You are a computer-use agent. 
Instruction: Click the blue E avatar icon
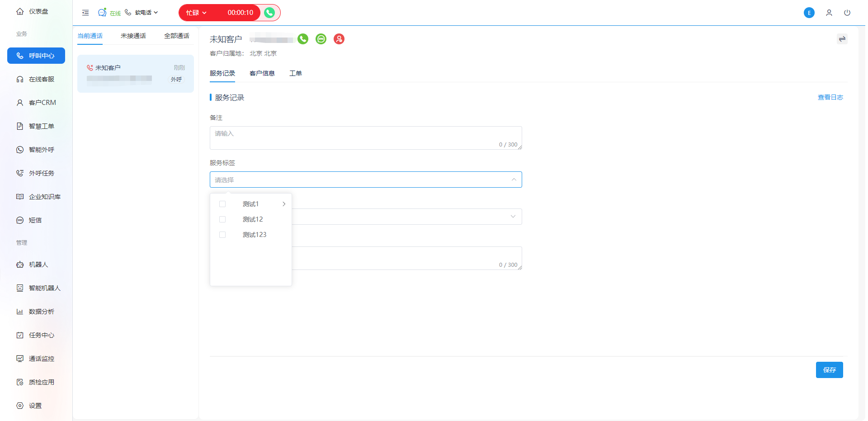pos(809,13)
